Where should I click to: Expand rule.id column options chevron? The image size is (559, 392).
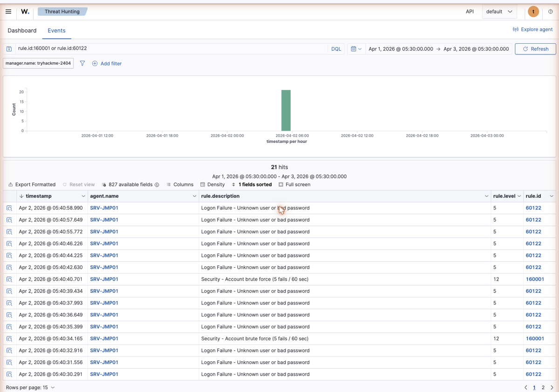[552, 196]
